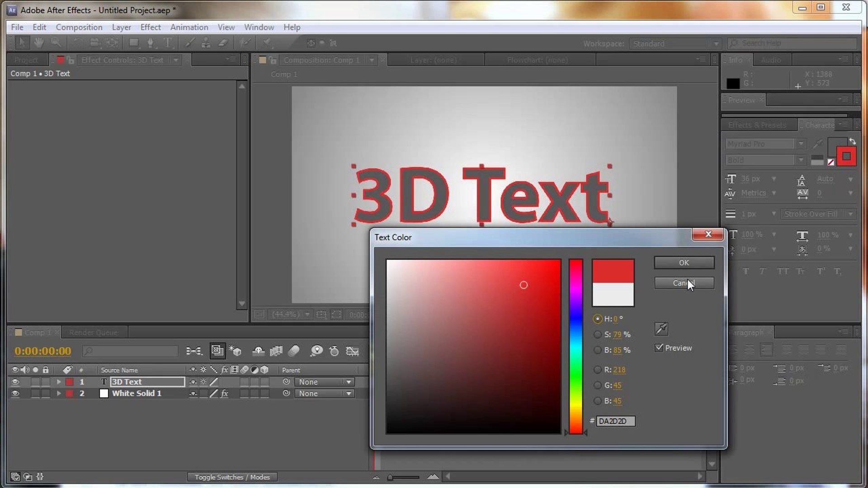
Task: Click the swap fill and stroke arrow
Action: 852,141
